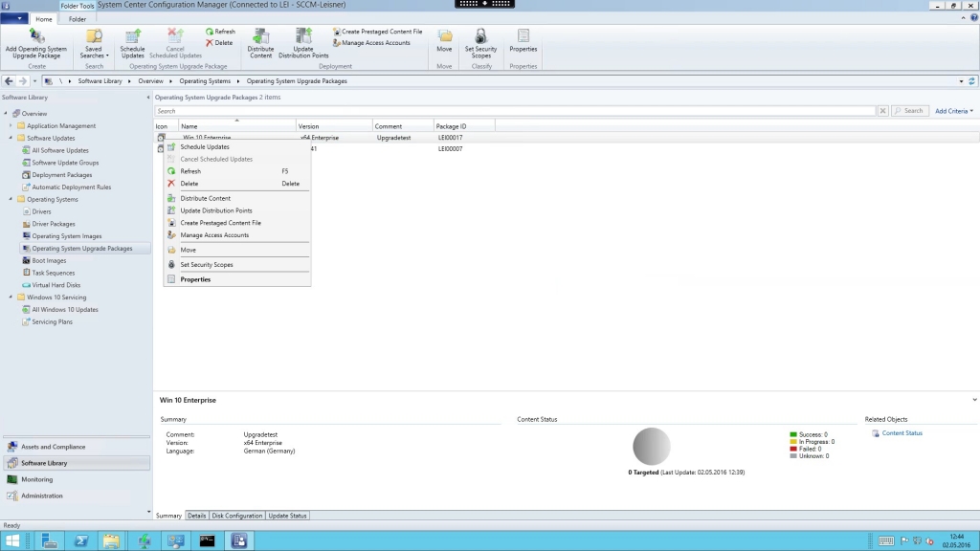Sort by the Name column header

[x=237, y=126]
